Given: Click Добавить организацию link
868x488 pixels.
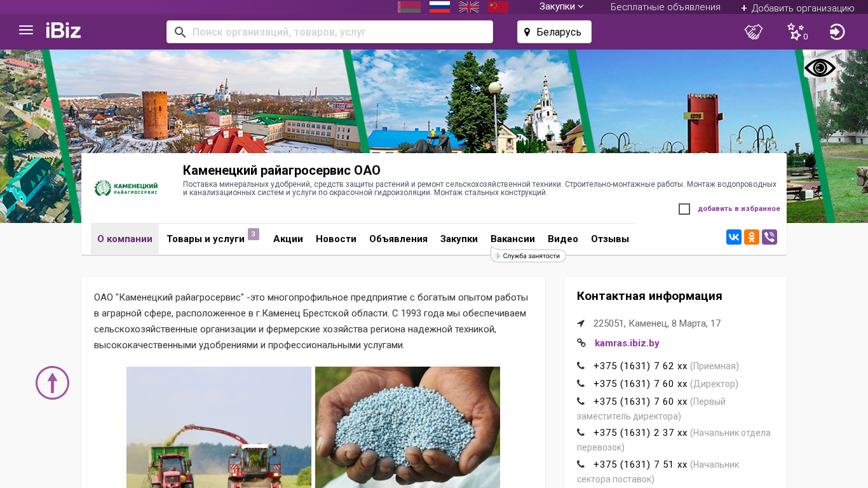Looking at the screenshot, I should (x=797, y=8).
